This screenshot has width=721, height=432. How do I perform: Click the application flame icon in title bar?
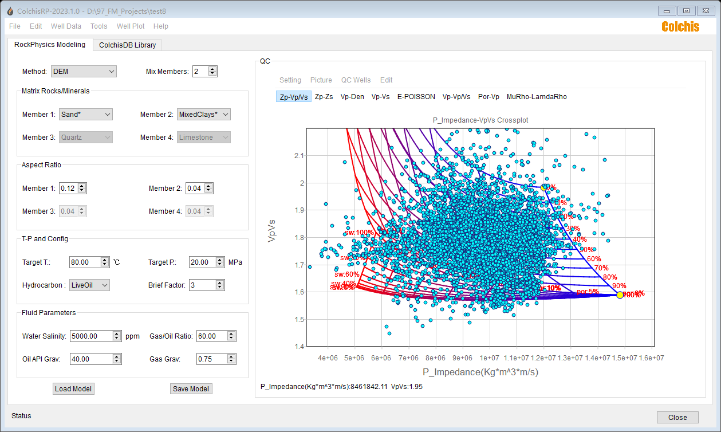click(x=10, y=11)
